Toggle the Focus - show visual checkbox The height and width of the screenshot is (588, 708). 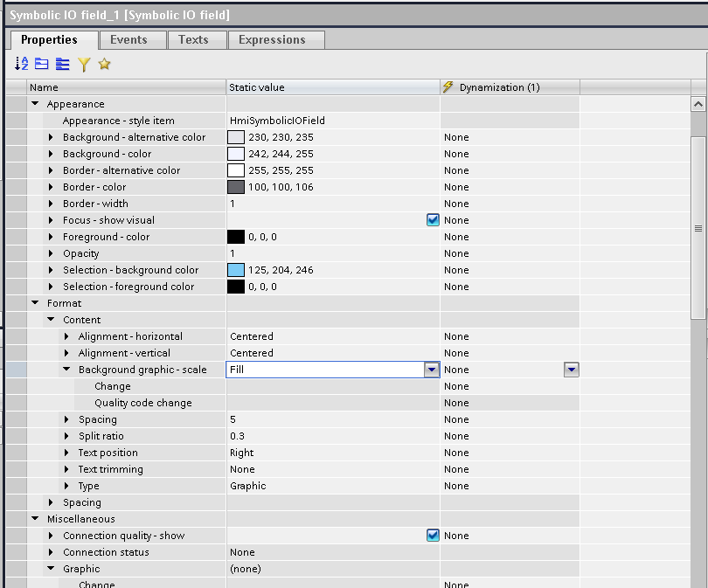433,220
